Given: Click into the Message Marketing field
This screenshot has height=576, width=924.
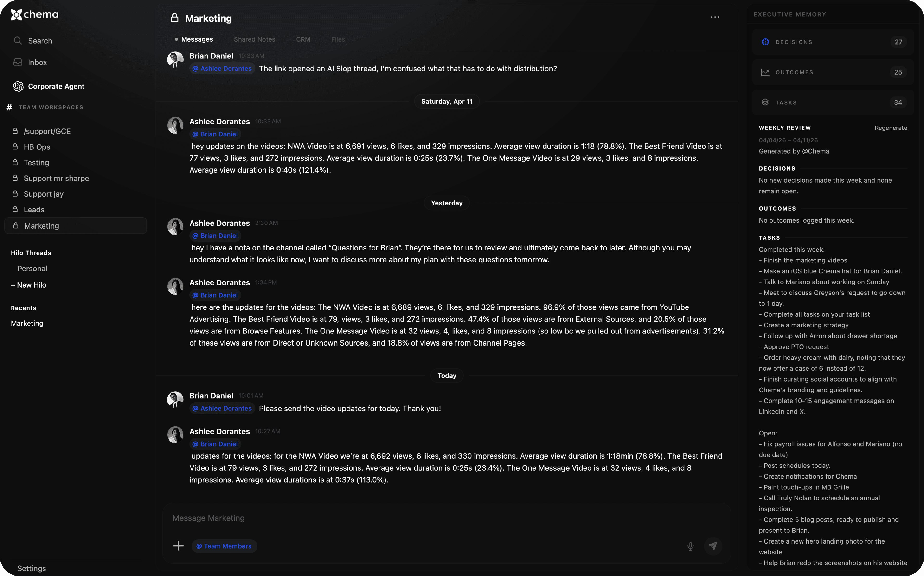Looking at the screenshot, I should [x=419, y=518].
